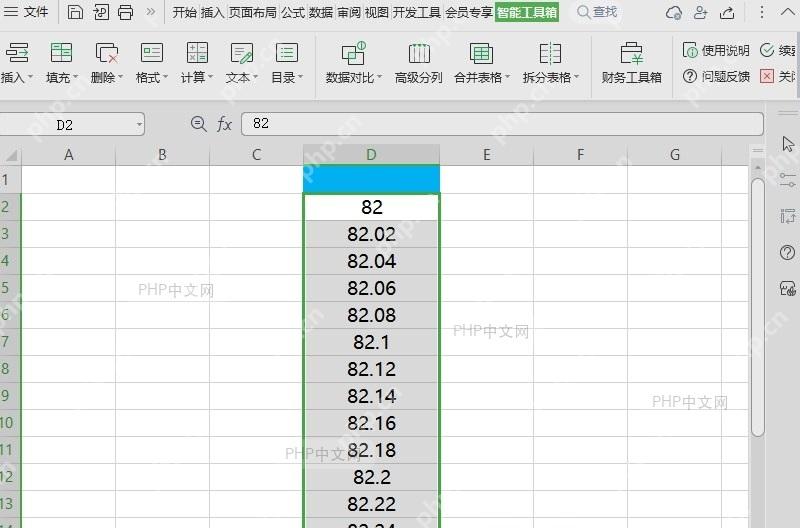Open the 开发工具 tab
This screenshot has height=528, width=800.
(x=417, y=12)
